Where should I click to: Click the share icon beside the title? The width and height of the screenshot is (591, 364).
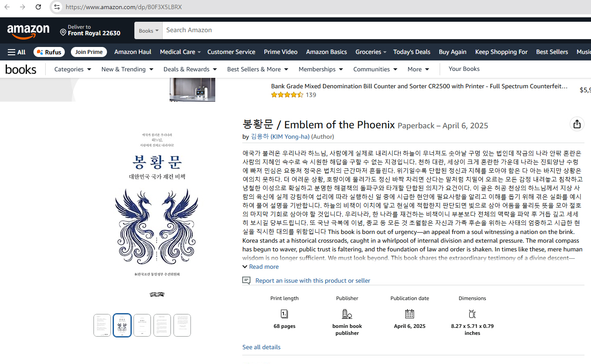pos(577,124)
